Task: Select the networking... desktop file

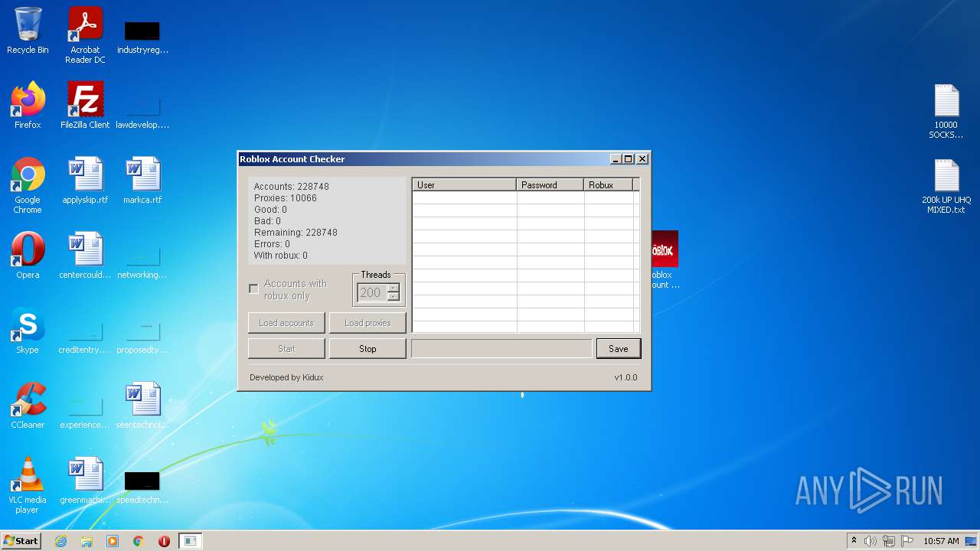Action: (142, 260)
